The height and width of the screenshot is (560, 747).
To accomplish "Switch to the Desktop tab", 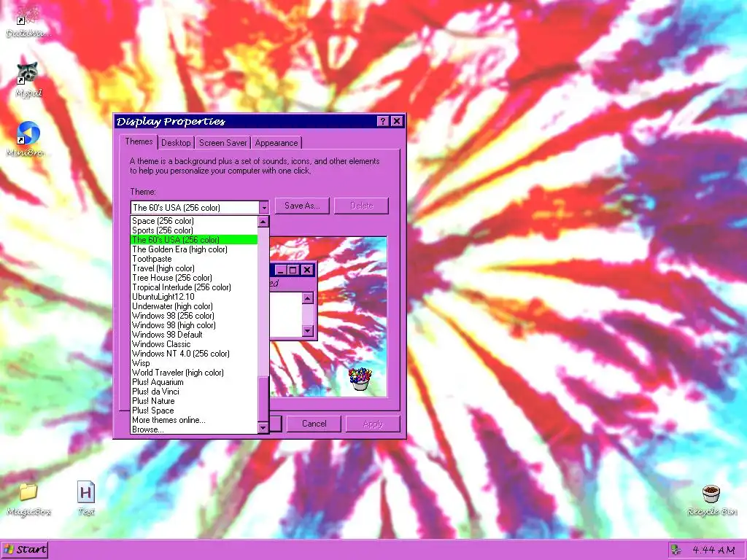I will click(176, 143).
